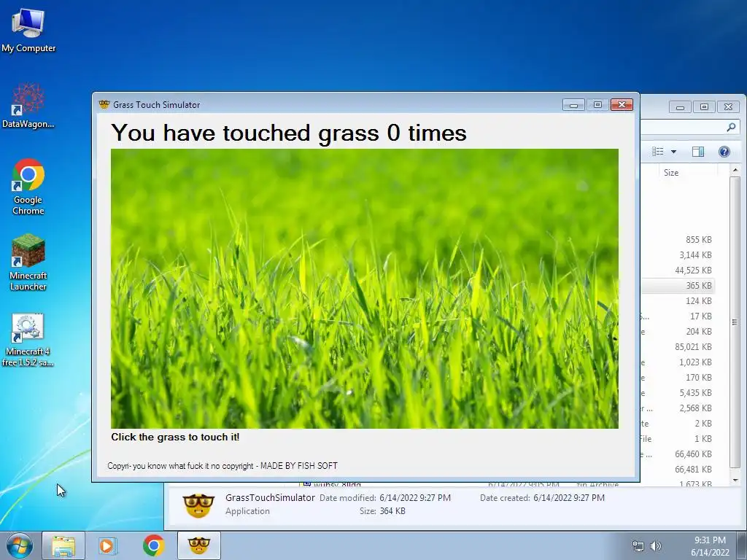Select the file row sized 3,144 KB
Viewport: 747px width, 560px height.
tap(678, 254)
